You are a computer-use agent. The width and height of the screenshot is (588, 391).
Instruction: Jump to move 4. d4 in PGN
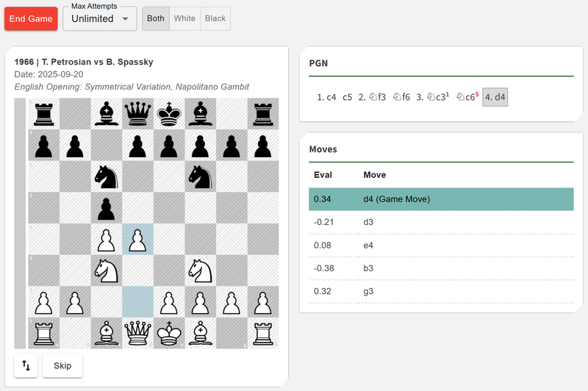point(495,97)
